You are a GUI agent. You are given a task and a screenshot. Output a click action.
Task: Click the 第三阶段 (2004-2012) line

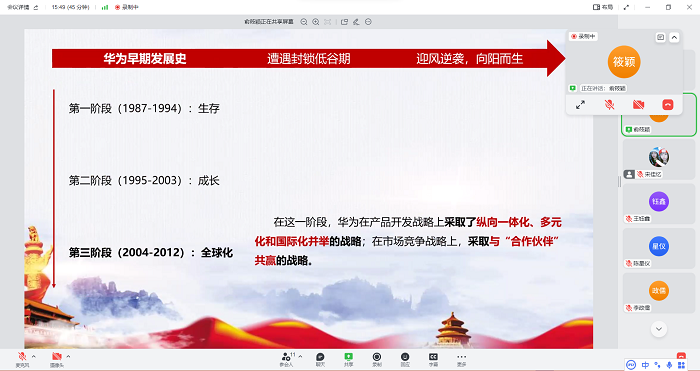[x=151, y=253]
